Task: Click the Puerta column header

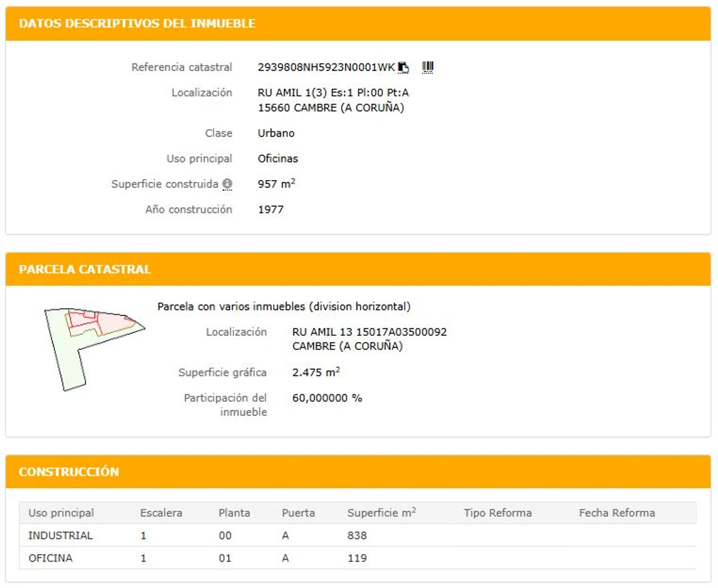Action: pyautogui.click(x=298, y=513)
